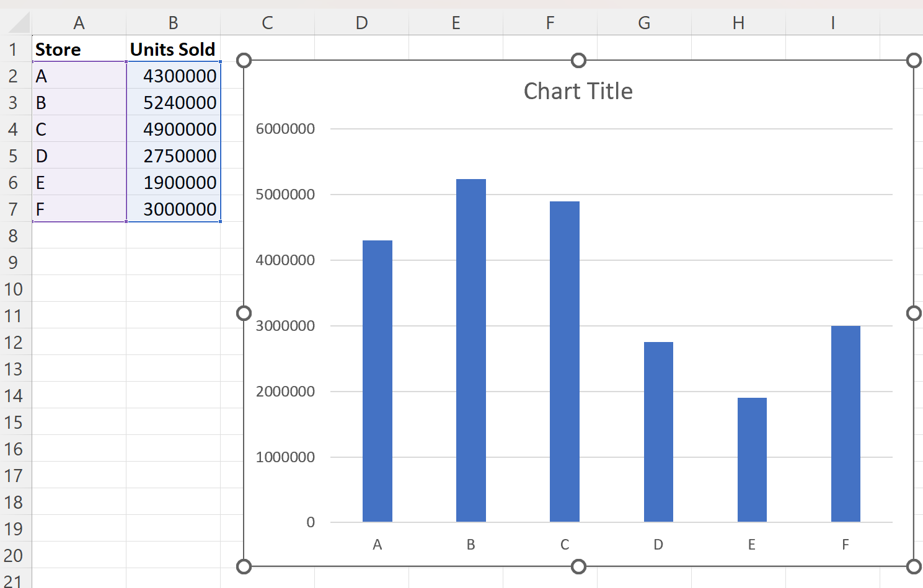This screenshot has width=923, height=588.
Task: Select the Chart Title text
Action: (578, 90)
